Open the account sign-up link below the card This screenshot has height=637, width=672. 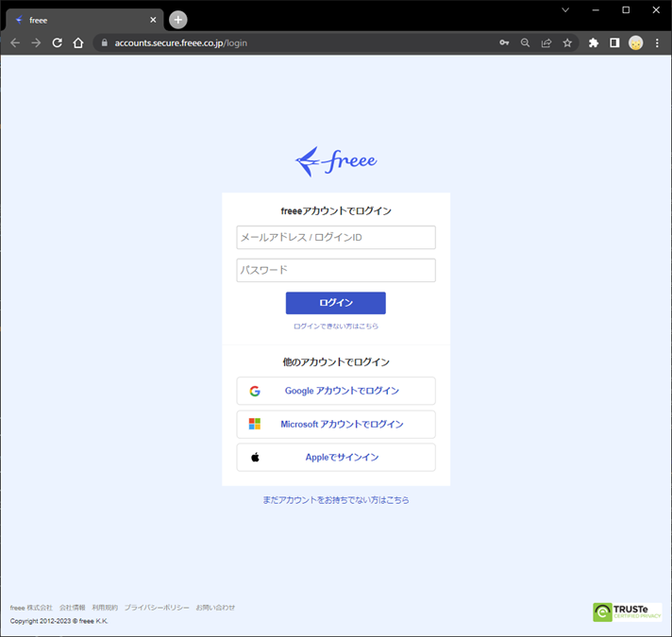(x=336, y=500)
